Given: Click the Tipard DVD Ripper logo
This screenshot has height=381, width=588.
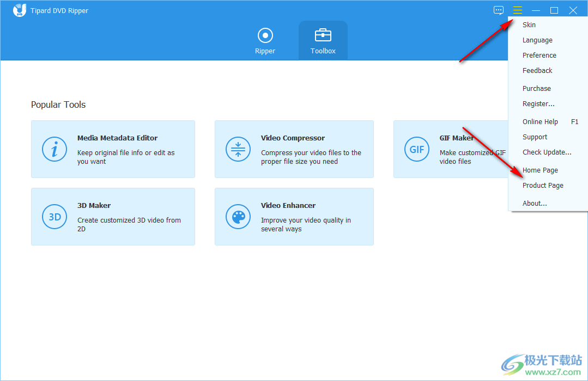Looking at the screenshot, I should [x=20, y=10].
